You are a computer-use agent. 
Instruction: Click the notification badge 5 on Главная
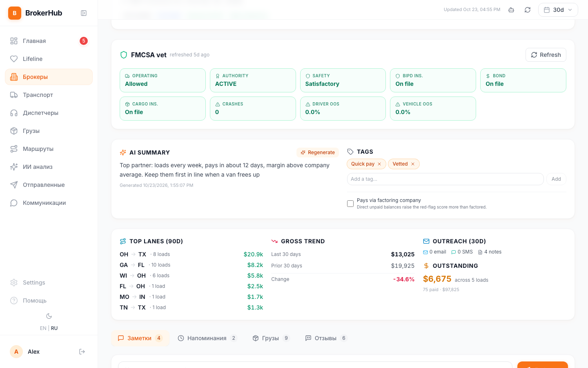pos(84,41)
